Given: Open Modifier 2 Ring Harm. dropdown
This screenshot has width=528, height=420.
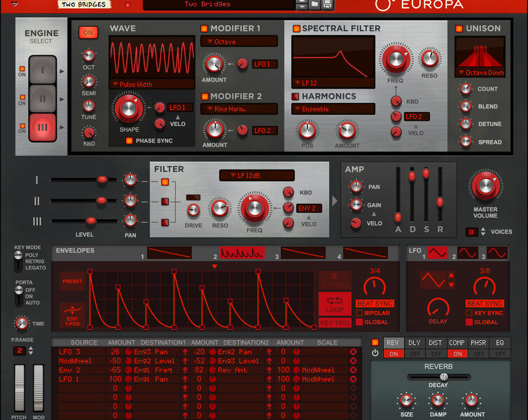Looking at the screenshot, I should click(x=239, y=109).
